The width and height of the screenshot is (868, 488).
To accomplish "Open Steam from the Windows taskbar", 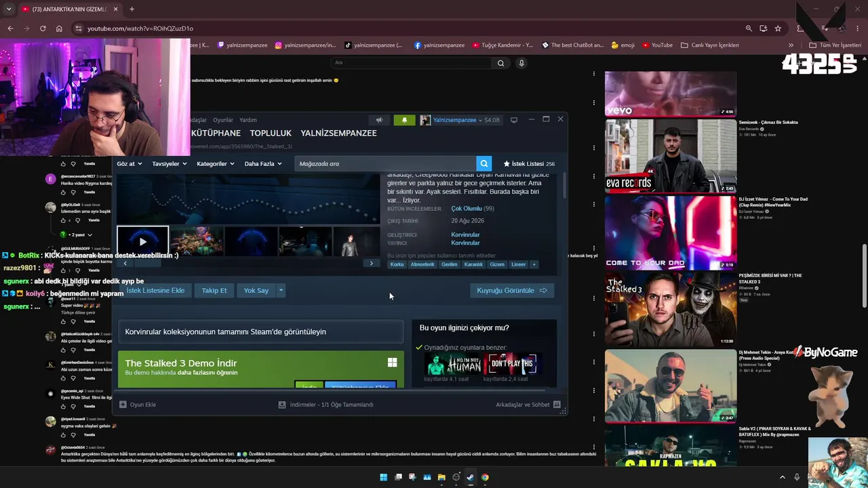I will pos(470,477).
